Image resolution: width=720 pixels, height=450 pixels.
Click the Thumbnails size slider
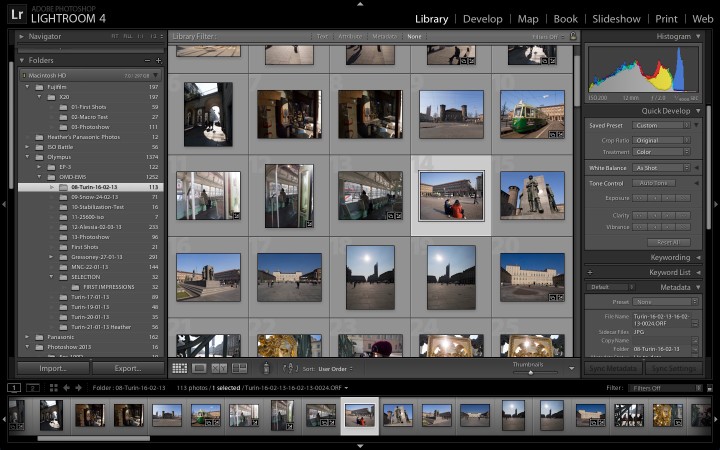point(530,372)
